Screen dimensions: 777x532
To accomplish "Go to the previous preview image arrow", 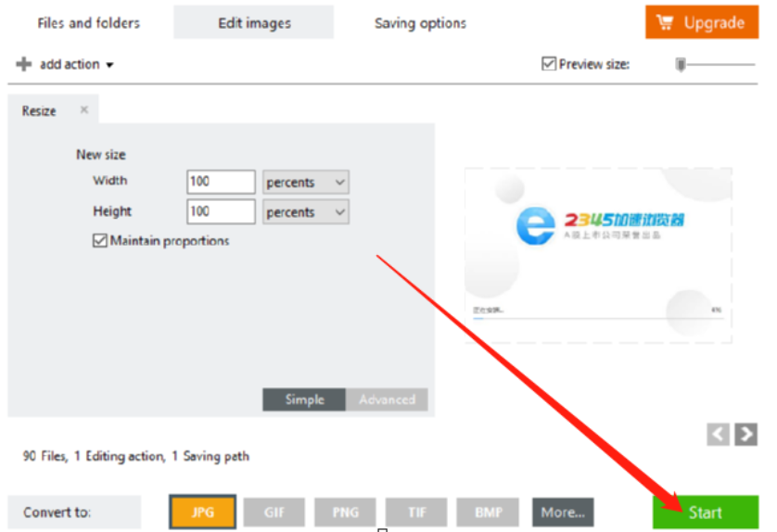I will 718,435.
